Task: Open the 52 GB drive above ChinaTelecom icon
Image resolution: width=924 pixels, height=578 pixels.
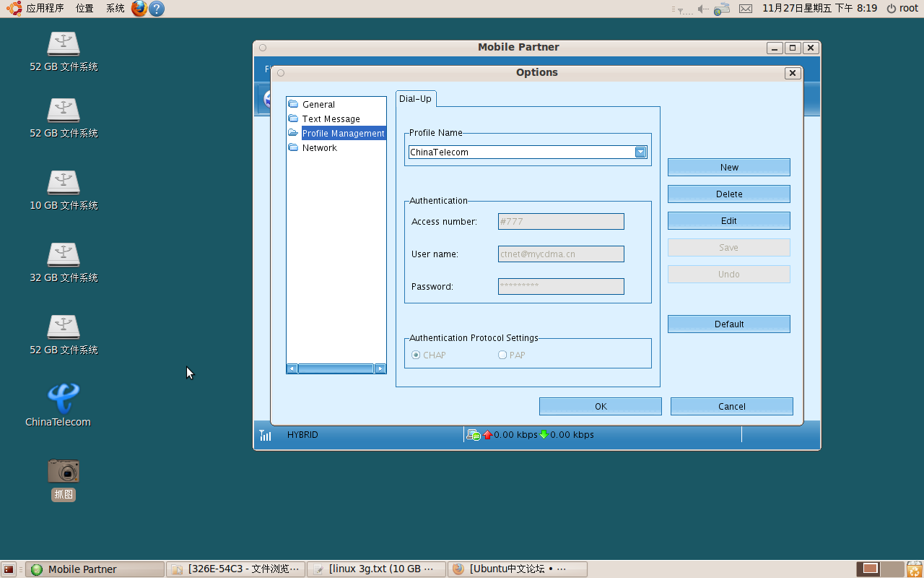Action: click(x=64, y=327)
